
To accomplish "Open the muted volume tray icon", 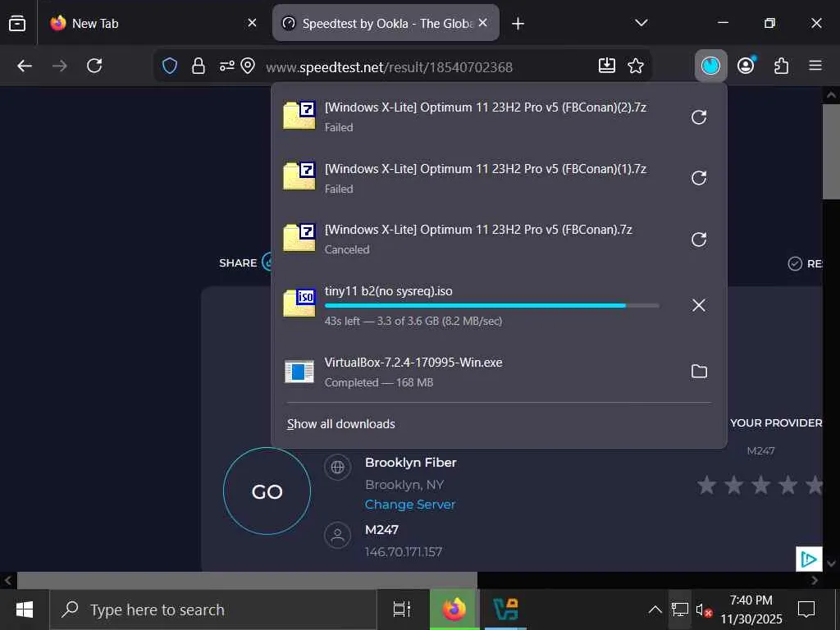I will click(x=703, y=609).
